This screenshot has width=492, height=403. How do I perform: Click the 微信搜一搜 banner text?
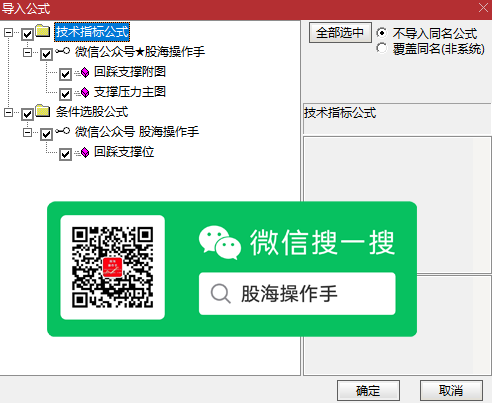pyautogui.click(x=322, y=243)
